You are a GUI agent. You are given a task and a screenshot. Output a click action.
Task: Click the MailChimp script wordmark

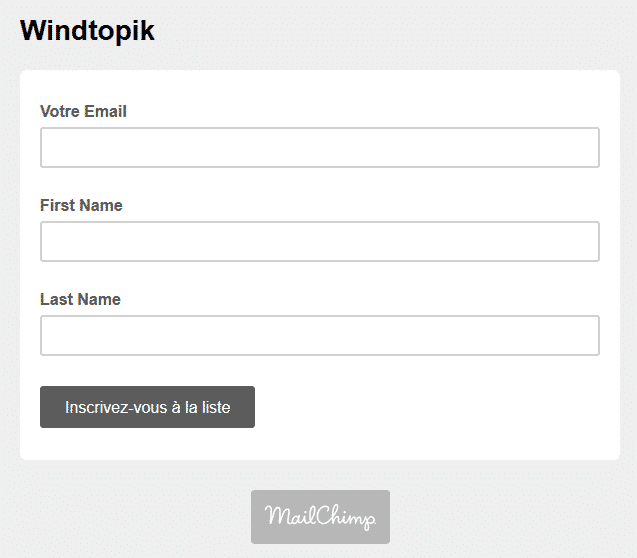(x=320, y=517)
